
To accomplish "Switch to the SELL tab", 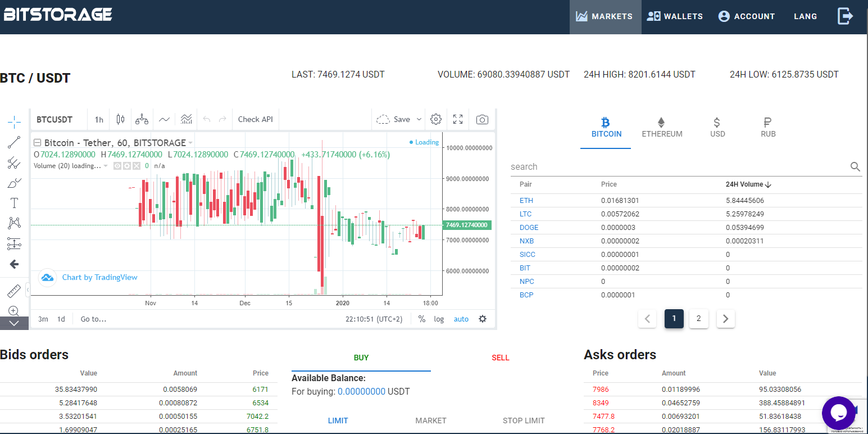I will [501, 358].
